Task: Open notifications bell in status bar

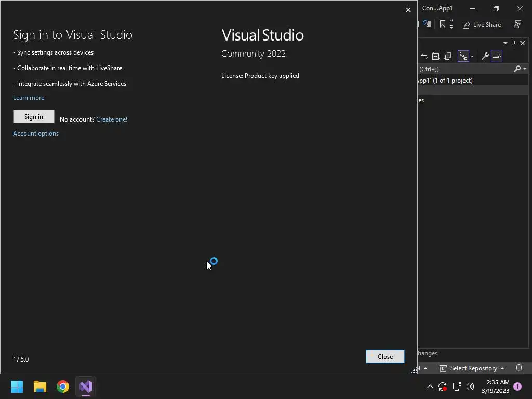Action: pyautogui.click(x=519, y=368)
